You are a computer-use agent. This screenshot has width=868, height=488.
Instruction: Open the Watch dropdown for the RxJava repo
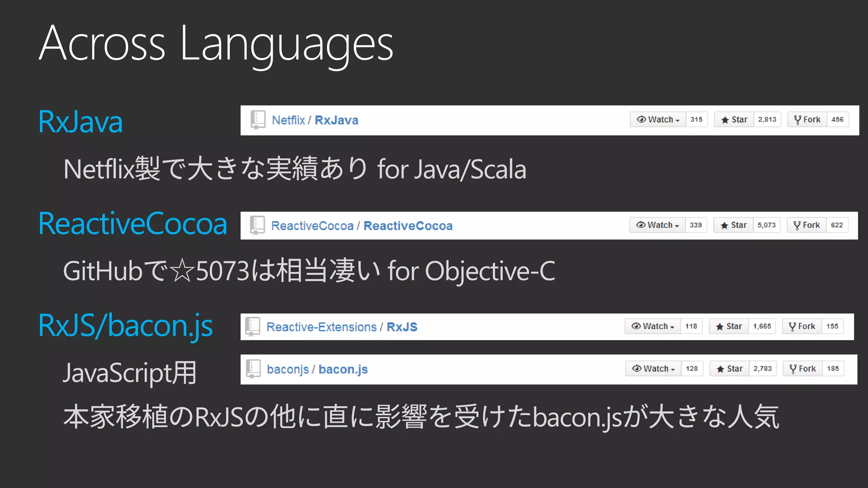click(658, 119)
